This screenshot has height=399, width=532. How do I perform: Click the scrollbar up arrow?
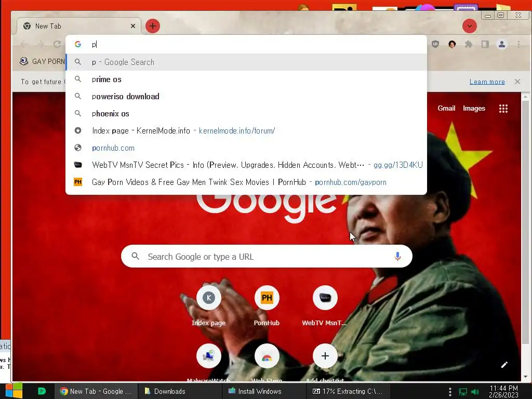point(525,97)
